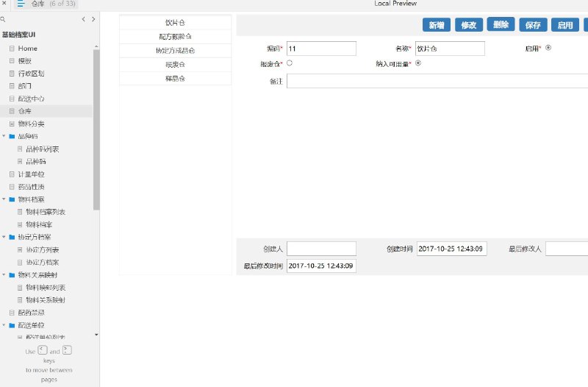Toggle the 启用 radio button
This screenshot has width=588, height=387.
(x=548, y=48)
